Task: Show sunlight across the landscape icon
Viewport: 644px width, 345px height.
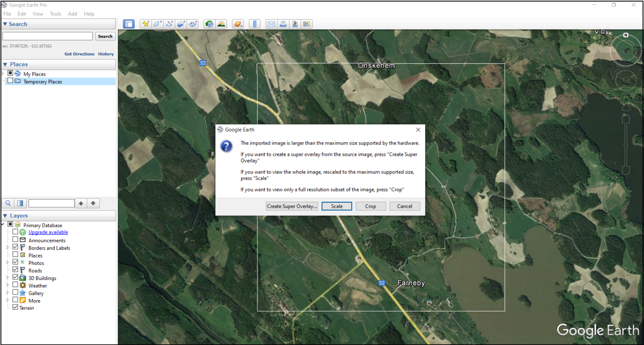Action: (221, 24)
